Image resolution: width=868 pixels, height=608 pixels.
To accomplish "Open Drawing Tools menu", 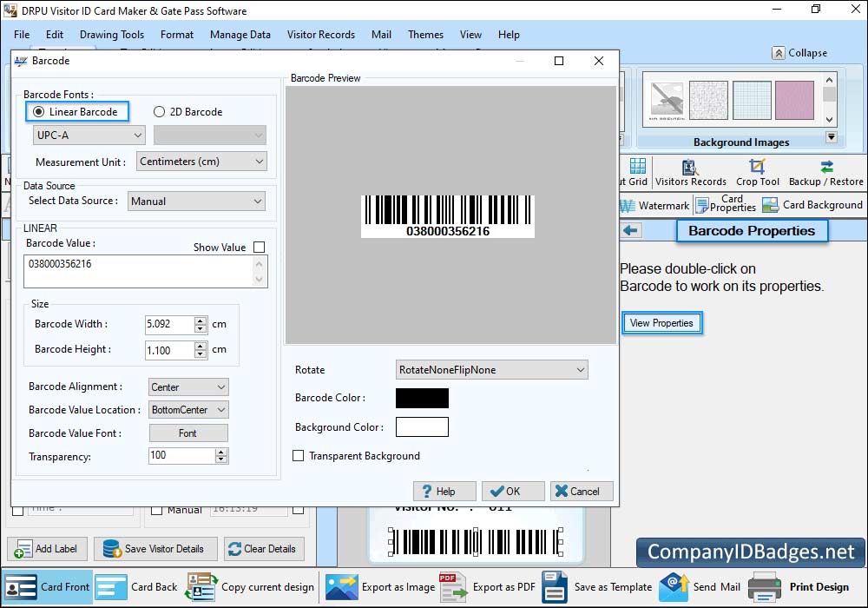I will tap(112, 35).
